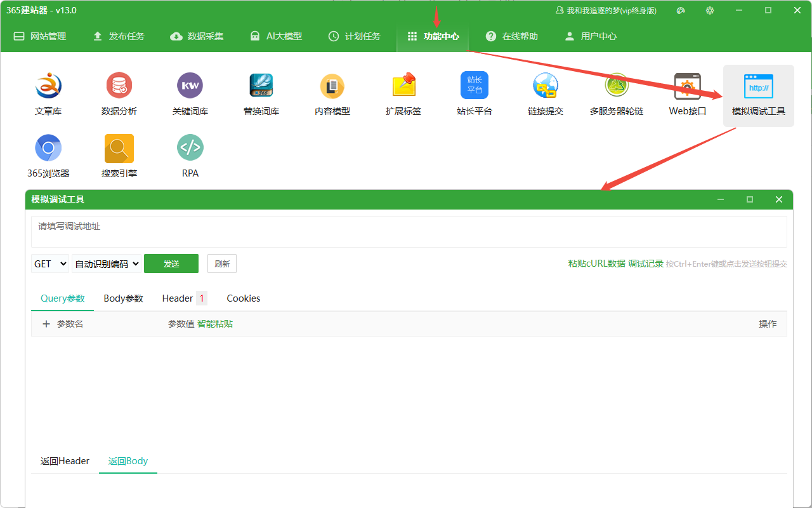Open the 站长平台 webmaster platform icon
Image resolution: width=812 pixels, height=508 pixels.
tap(475, 94)
